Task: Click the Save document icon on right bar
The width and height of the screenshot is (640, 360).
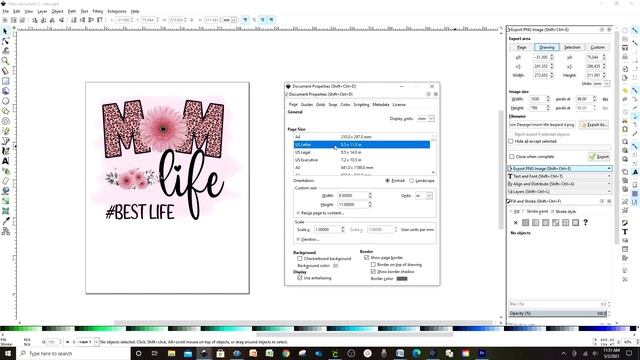Action: click(x=625, y=48)
